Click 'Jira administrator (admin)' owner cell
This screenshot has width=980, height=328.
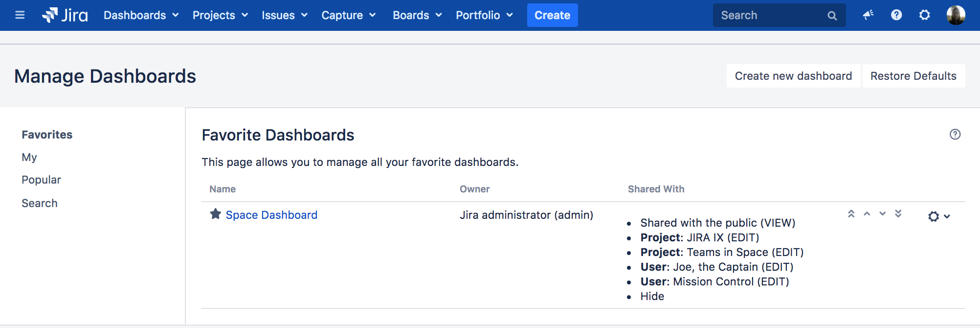pos(526,215)
